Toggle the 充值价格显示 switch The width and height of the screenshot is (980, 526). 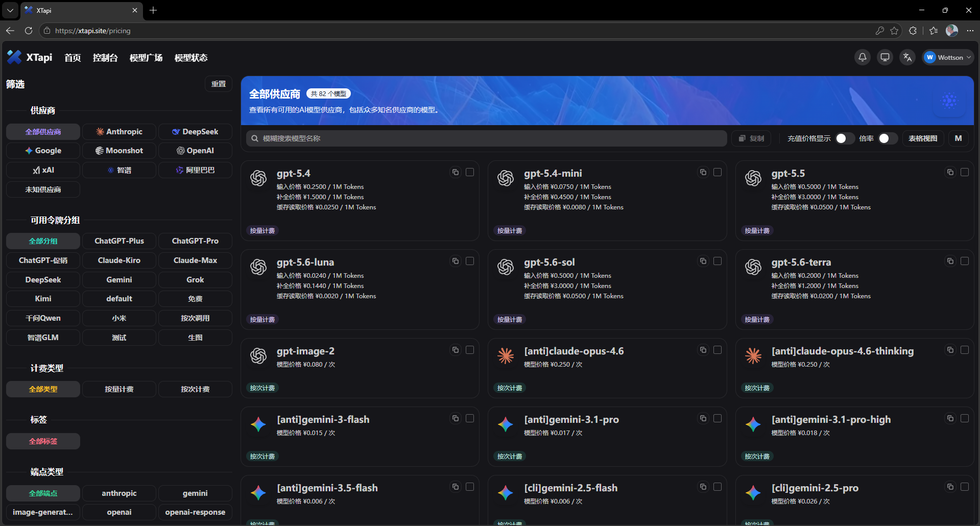(845, 138)
